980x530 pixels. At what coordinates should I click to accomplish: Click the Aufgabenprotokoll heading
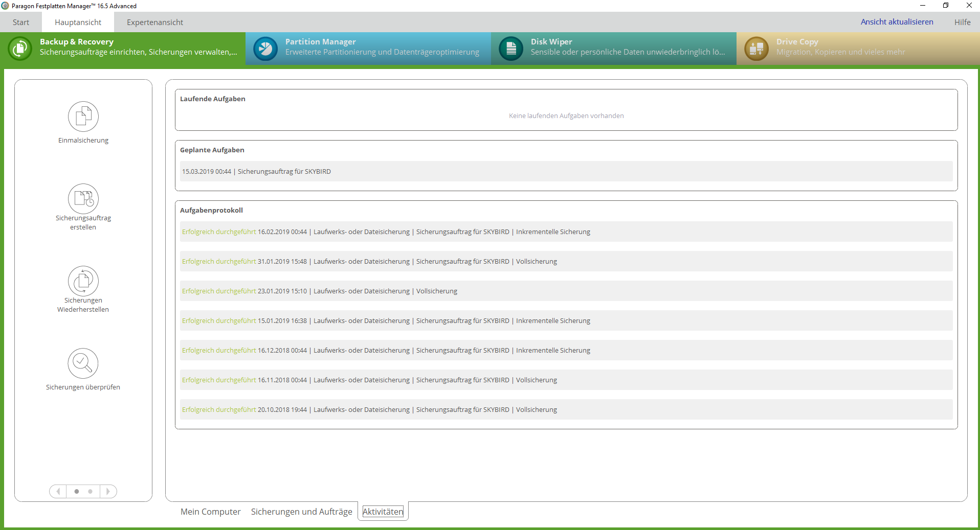tap(211, 210)
